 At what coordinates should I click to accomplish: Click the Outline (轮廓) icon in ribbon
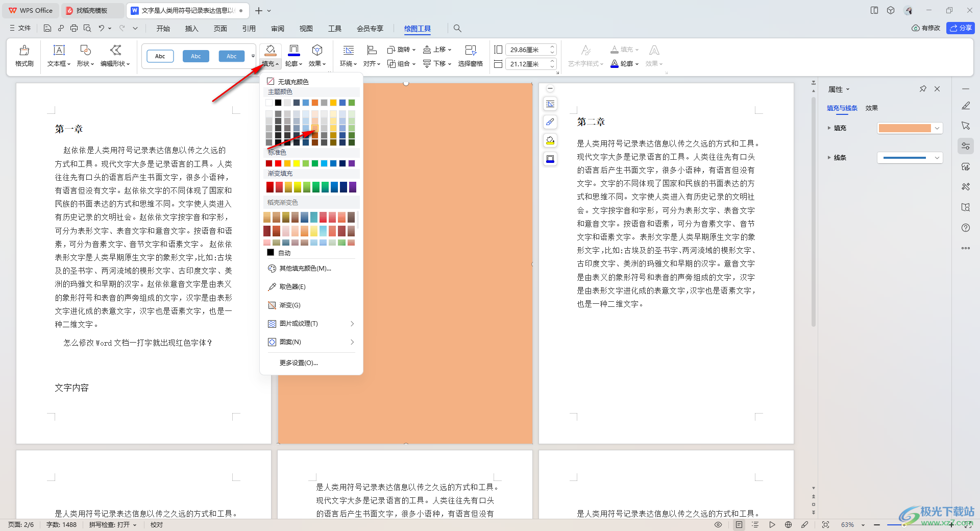(293, 50)
